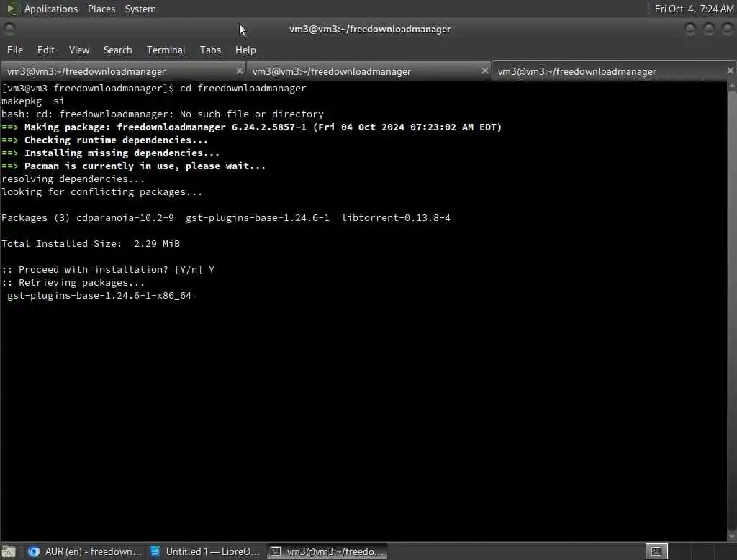Close the second terminal tab
The width and height of the screenshot is (737, 560).
tap(484, 71)
